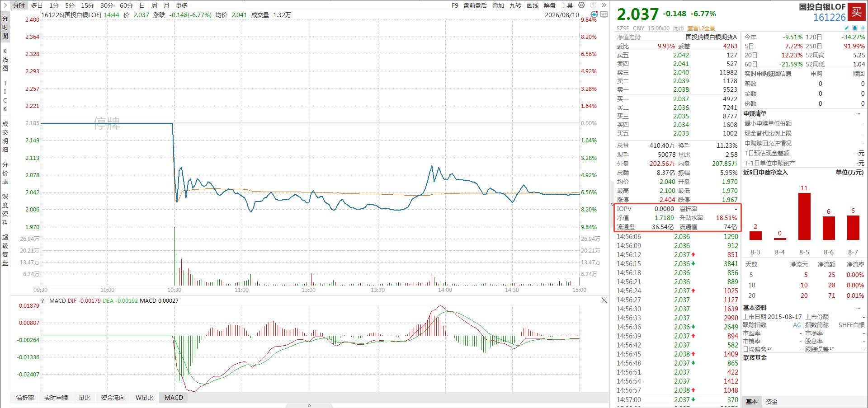Switch to 日 daily chart period tab
This screenshot has width=868, height=408.
pos(142,5)
